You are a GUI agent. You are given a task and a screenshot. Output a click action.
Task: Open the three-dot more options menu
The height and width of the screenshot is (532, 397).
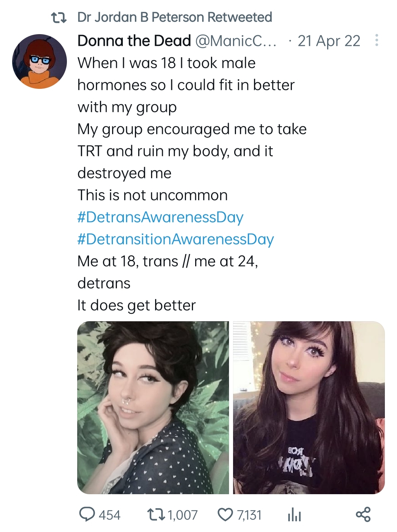(376, 40)
